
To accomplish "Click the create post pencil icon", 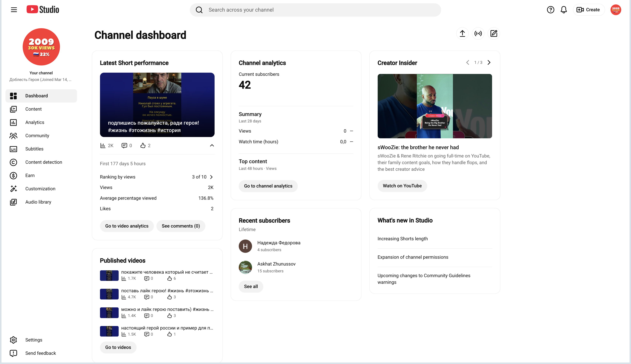I will 494,34.
